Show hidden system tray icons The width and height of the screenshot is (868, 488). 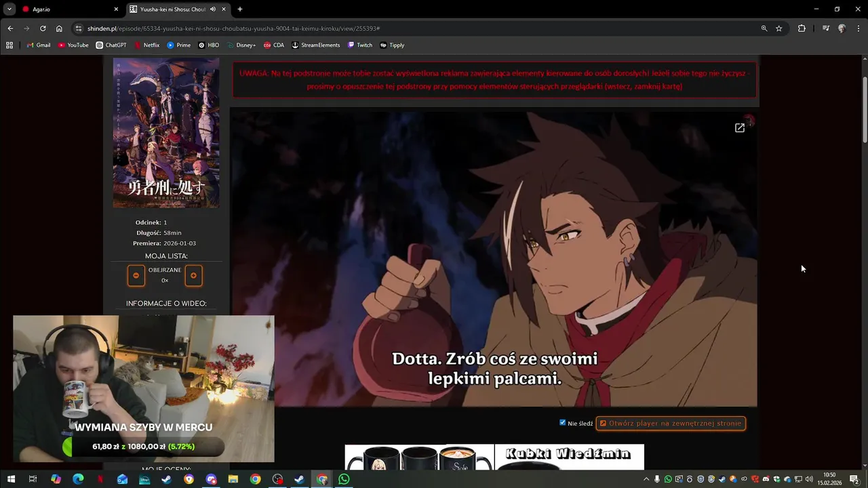tap(646, 479)
